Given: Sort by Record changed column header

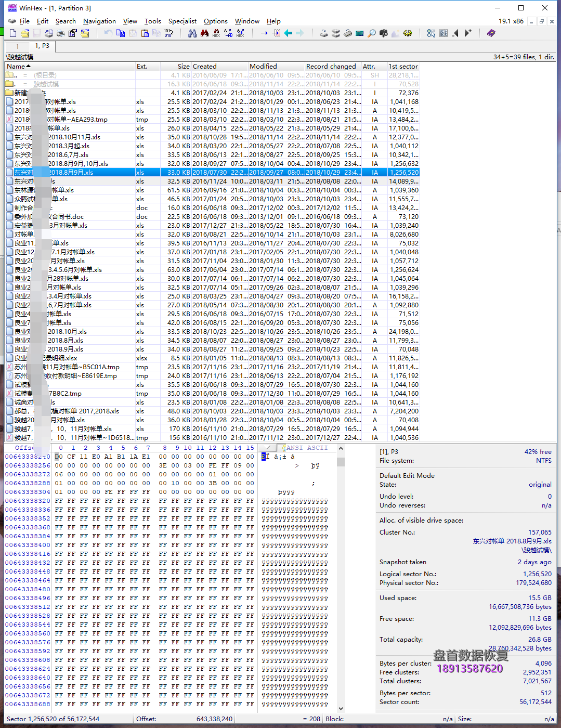Looking at the screenshot, I should coord(333,67).
